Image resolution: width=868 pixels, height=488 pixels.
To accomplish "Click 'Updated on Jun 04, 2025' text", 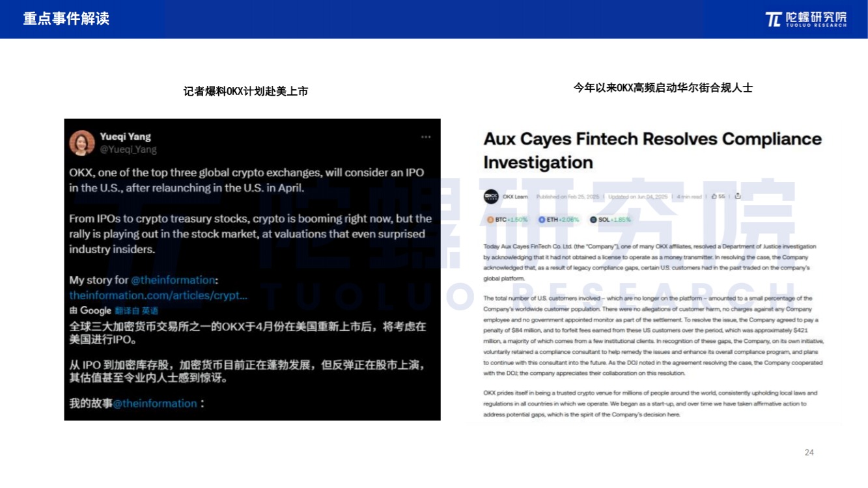I will click(638, 197).
